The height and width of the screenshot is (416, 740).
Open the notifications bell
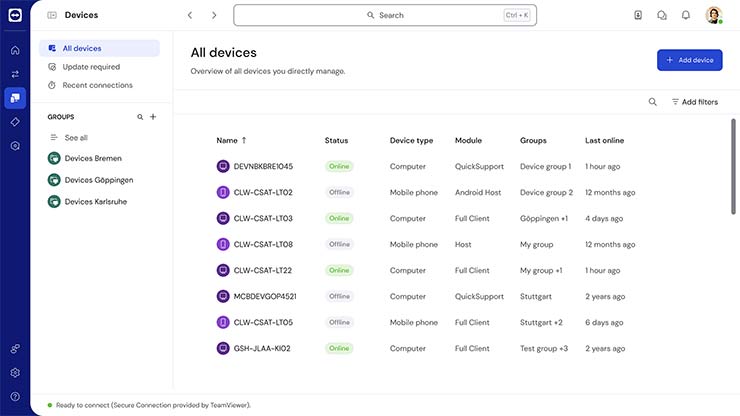[x=686, y=15]
